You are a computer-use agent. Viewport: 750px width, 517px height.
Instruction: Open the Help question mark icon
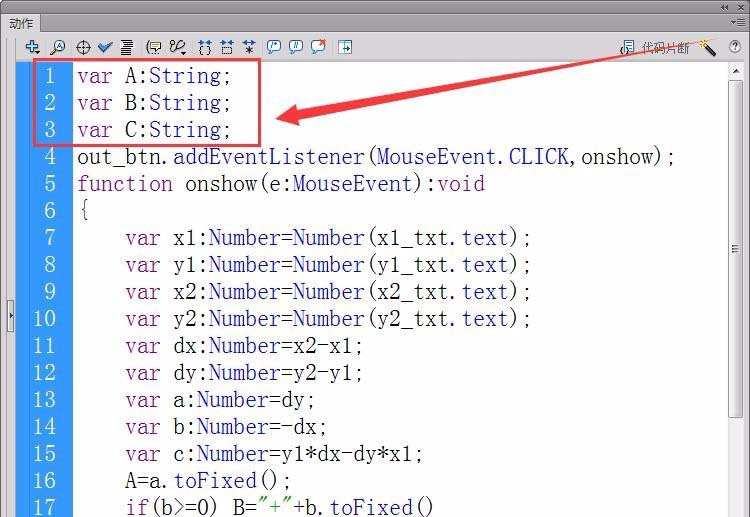tap(735, 46)
